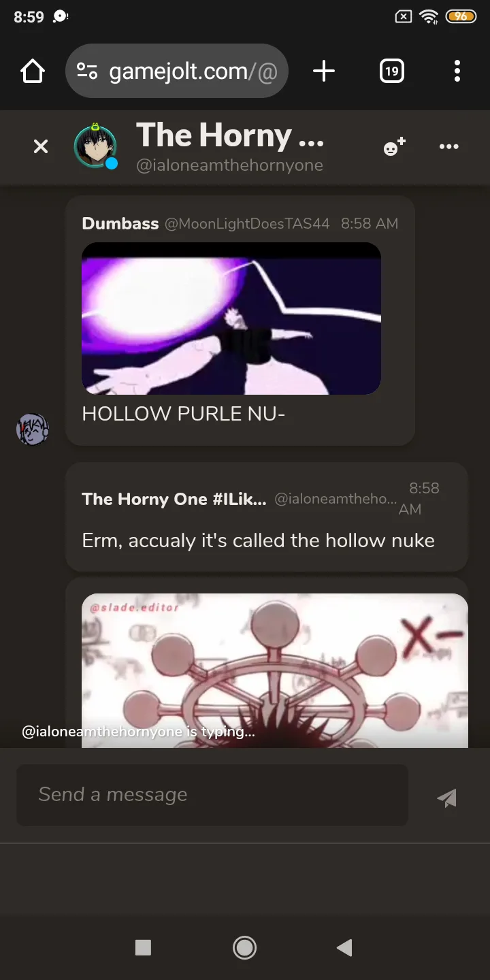Open a new browser tab

point(324,71)
